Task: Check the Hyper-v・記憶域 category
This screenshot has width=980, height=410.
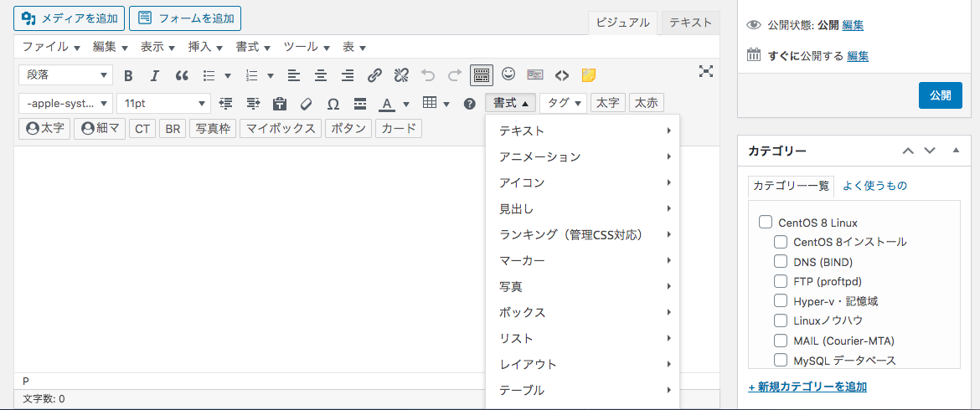Action: click(781, 300)
